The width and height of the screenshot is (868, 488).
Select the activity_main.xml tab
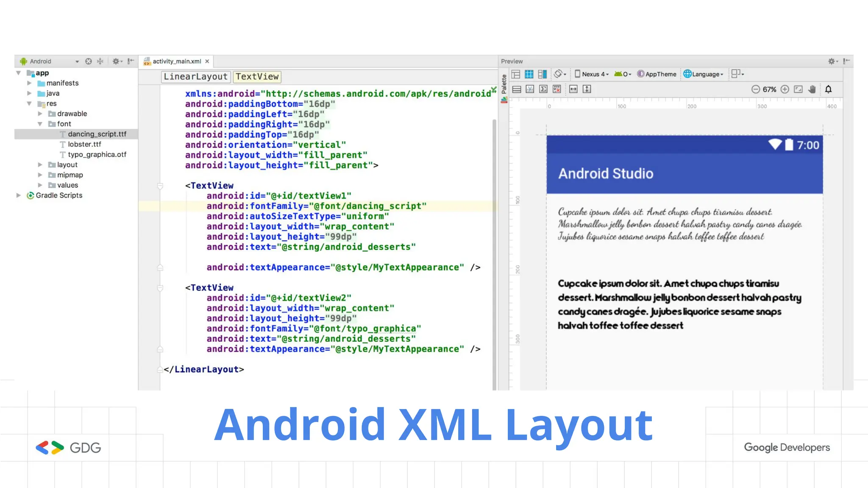click(176, 61)
